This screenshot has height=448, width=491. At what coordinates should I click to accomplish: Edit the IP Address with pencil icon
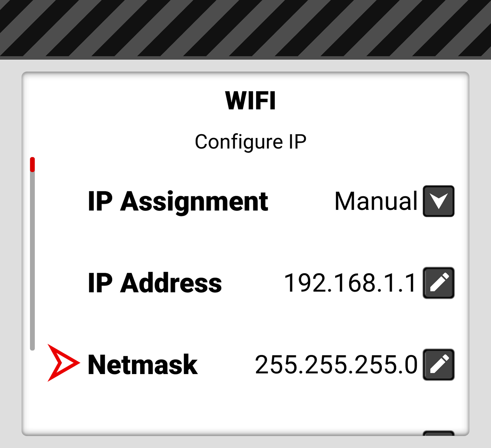coord(438,283)
